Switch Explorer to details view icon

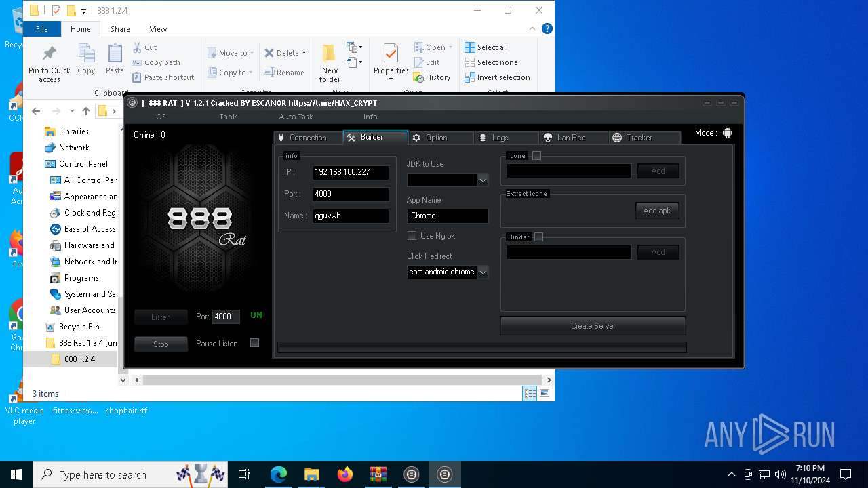pyautogui.click(x=530, y=393)
